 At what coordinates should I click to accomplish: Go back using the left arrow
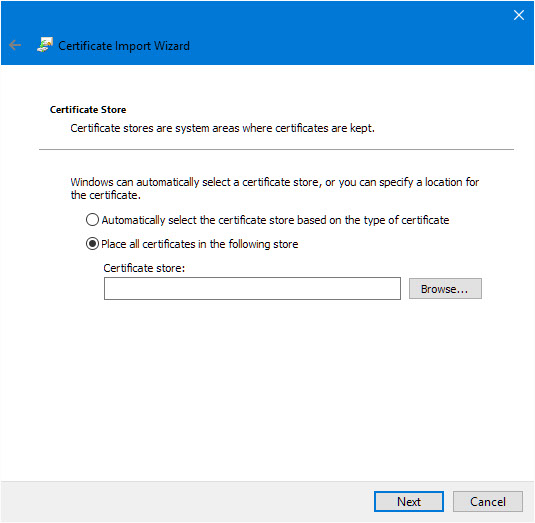pyautogui.click(x=15, y=45)
